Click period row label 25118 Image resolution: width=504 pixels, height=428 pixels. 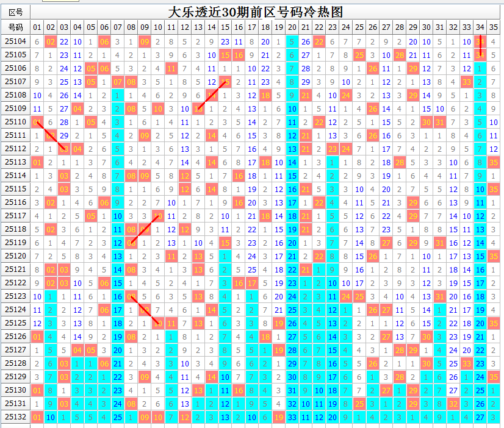tap(15, 229)
